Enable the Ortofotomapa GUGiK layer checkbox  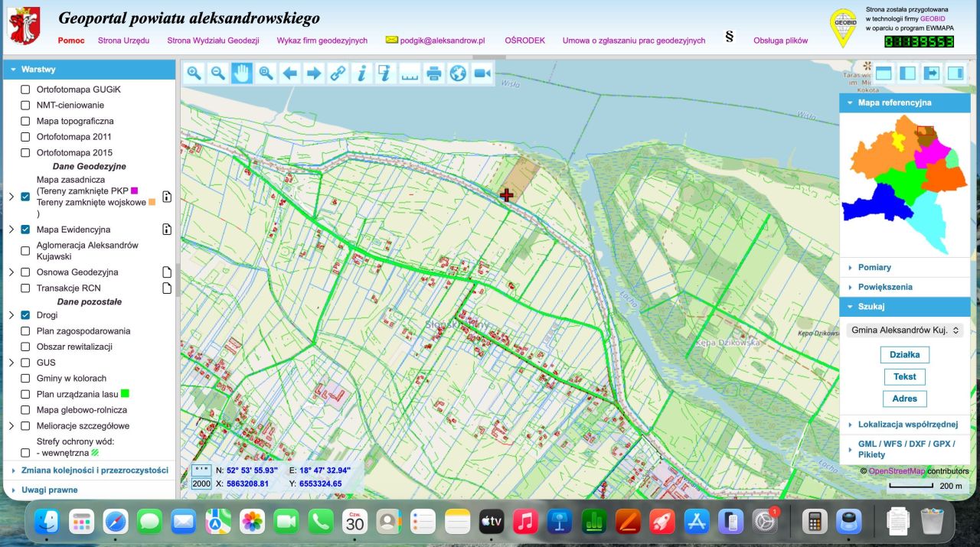click(25, 90)
